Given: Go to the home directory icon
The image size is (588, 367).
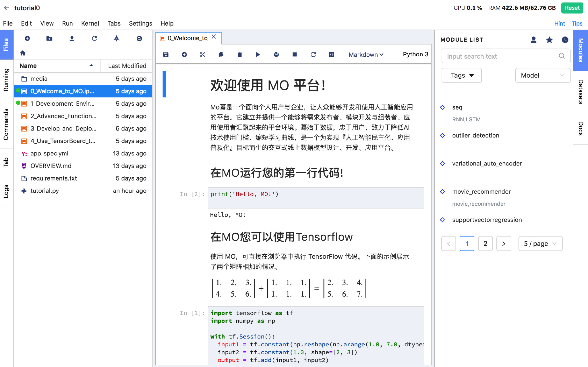Looking at the screenshot, I should click(23, 53).
